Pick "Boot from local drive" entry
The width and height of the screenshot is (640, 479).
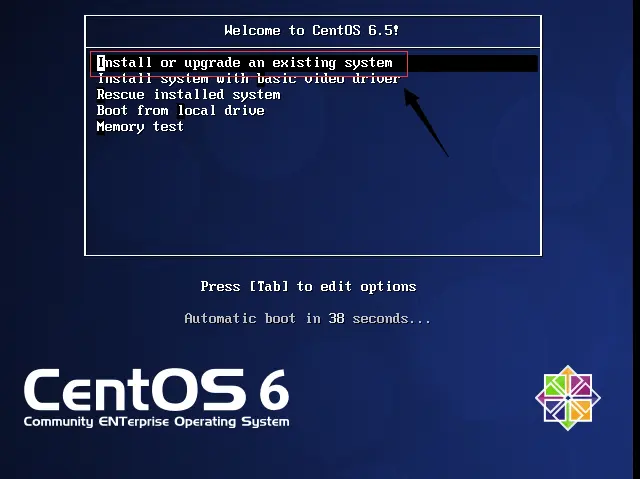pyautogui.click(x=180, y=111)
